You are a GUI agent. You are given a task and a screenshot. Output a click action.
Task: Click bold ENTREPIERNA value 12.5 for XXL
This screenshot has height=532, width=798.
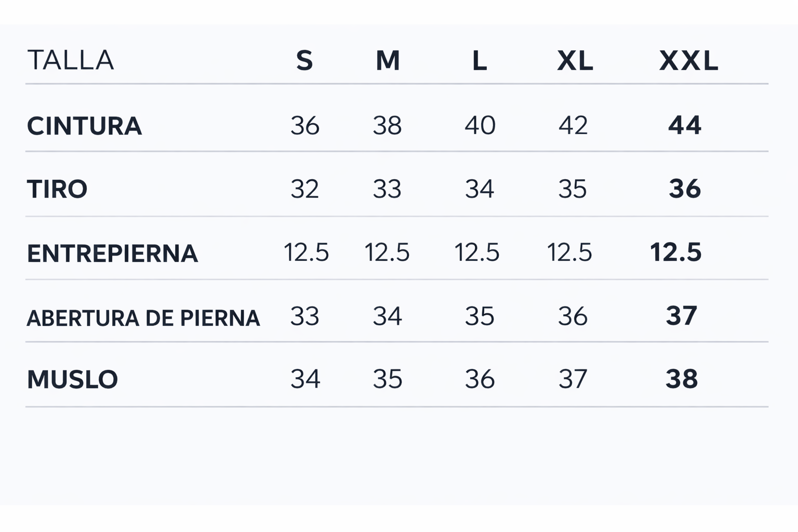coord(675,252)
